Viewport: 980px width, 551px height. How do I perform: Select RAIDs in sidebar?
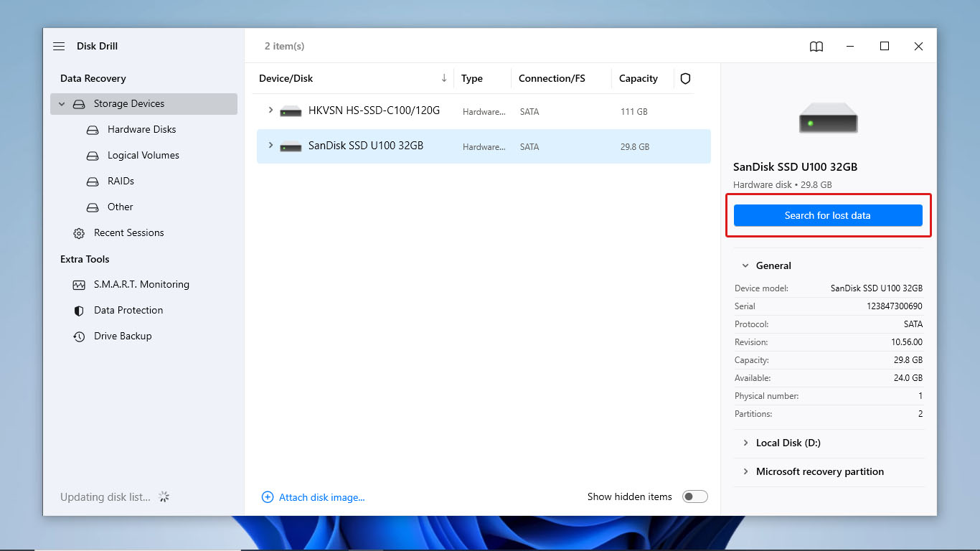point(121,182)
